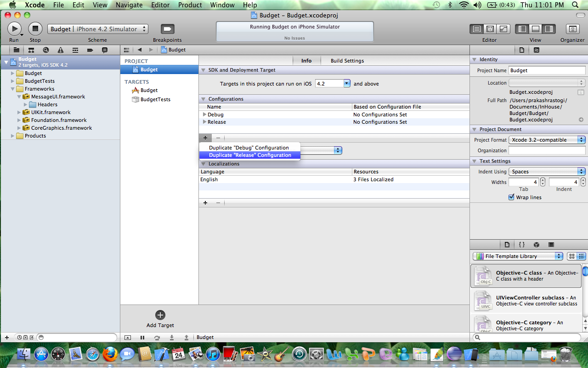
Task: Show the Code Snippet library
Action: tap(522, 245)
